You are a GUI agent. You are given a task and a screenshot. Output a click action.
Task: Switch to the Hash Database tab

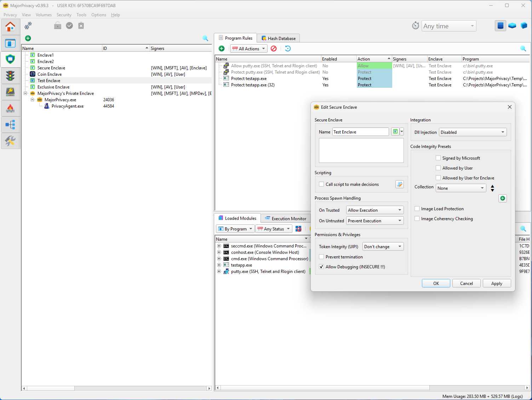[279, 38]
